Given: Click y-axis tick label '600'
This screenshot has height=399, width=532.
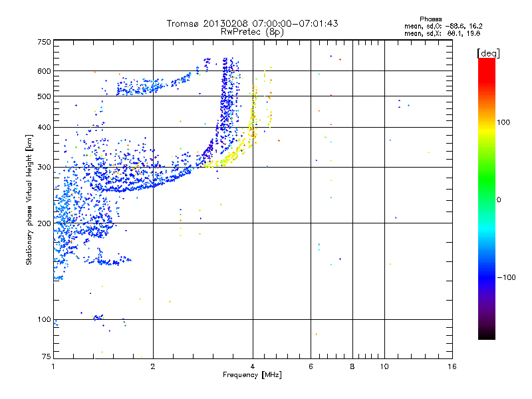Looking at the screenshot, I should [x=44, y=71].
